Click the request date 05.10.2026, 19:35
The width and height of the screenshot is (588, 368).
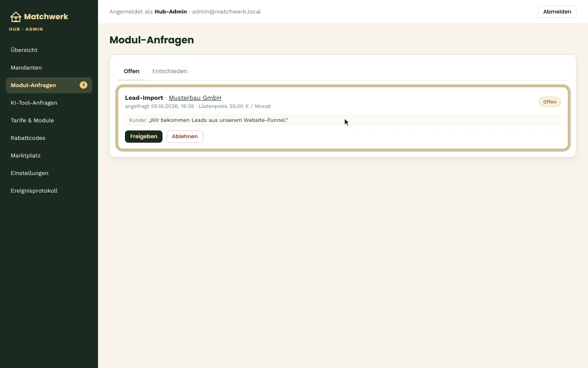pos(172,106)
